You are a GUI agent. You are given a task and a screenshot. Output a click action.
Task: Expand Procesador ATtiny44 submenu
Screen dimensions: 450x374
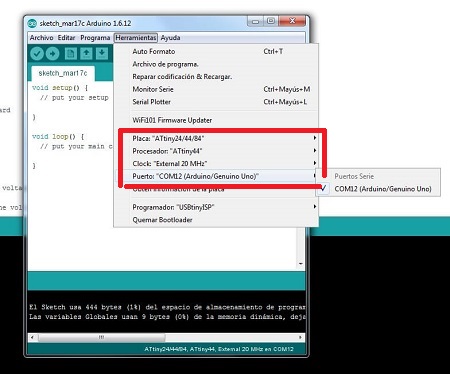point(216,151)
